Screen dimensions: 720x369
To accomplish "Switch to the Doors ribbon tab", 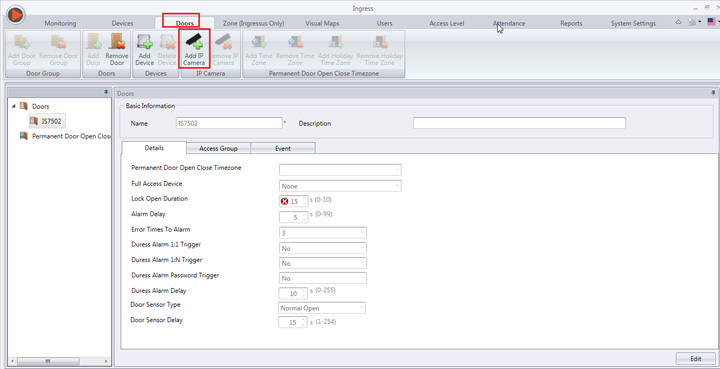I will coord(185,23).
